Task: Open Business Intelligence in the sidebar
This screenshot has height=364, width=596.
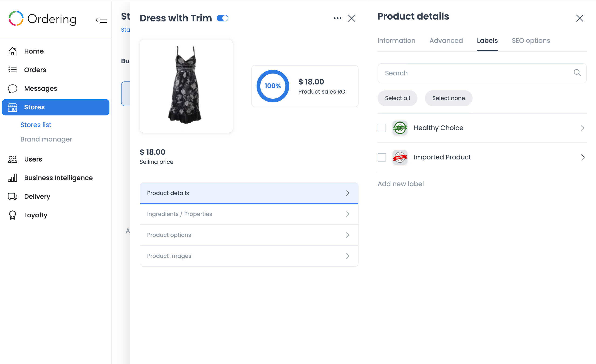Action: point(56,178)
